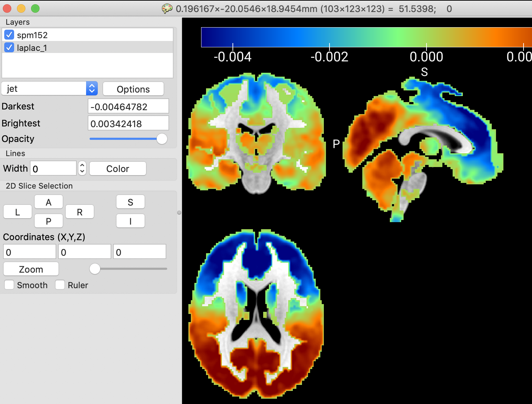This screenshot has width=532, height=404.
Task: Move slice Right with R button
Action: (80, 212)
